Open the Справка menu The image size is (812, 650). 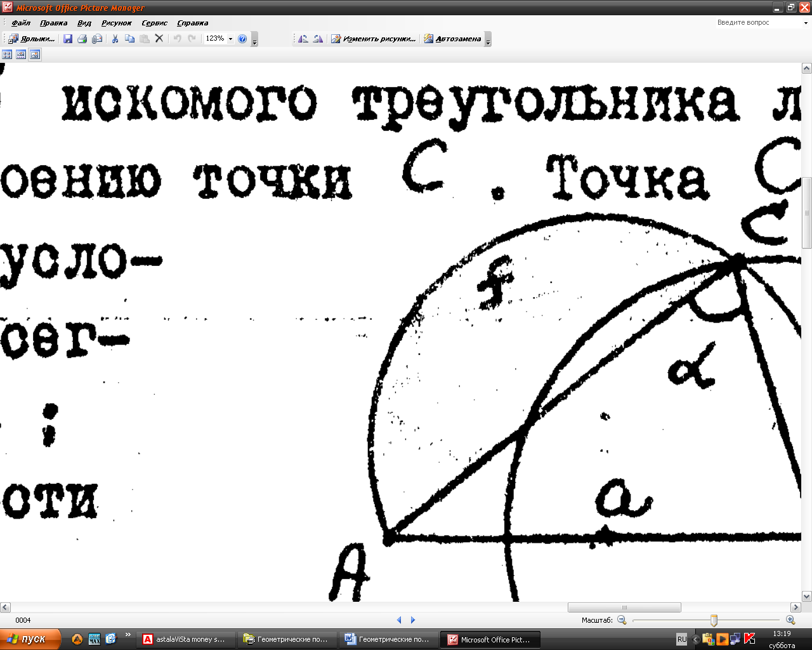(x=193, y=23)
